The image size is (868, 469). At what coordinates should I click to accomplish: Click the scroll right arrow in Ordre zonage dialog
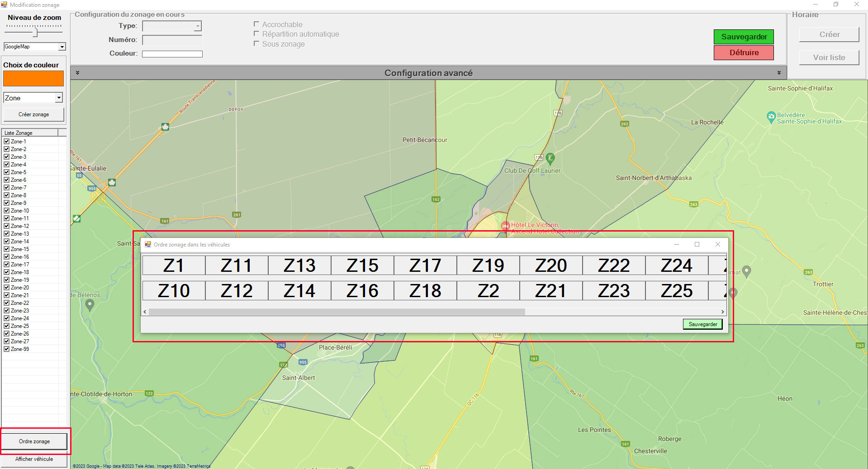pos(722,312)
